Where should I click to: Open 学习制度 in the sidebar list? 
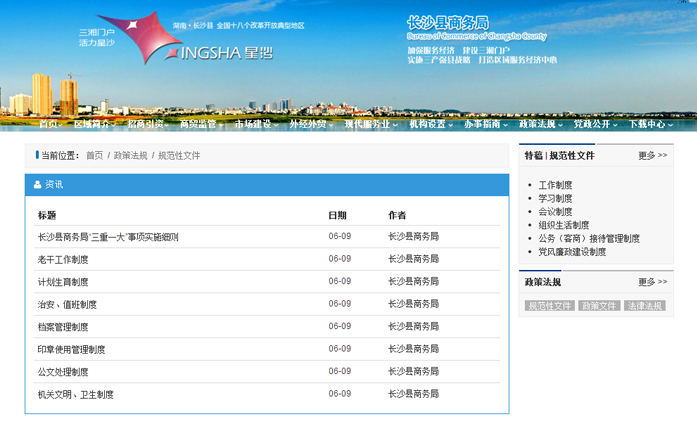[555, 198]
